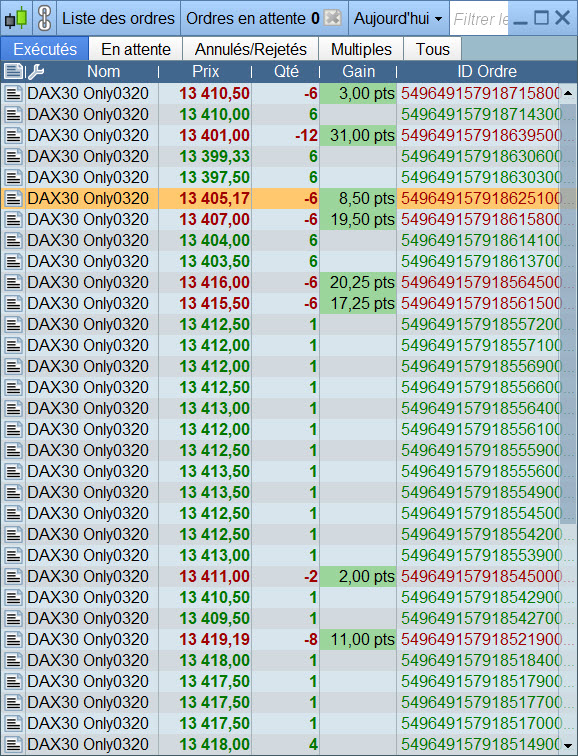Click the vertical scrollbar thumb

coord(567,313)
